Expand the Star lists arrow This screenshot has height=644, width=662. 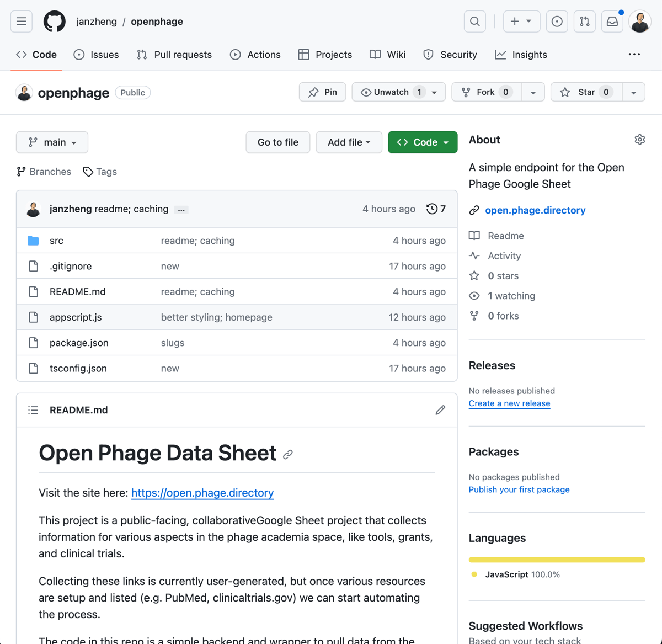pyautogui.click(x=634, y=92)
